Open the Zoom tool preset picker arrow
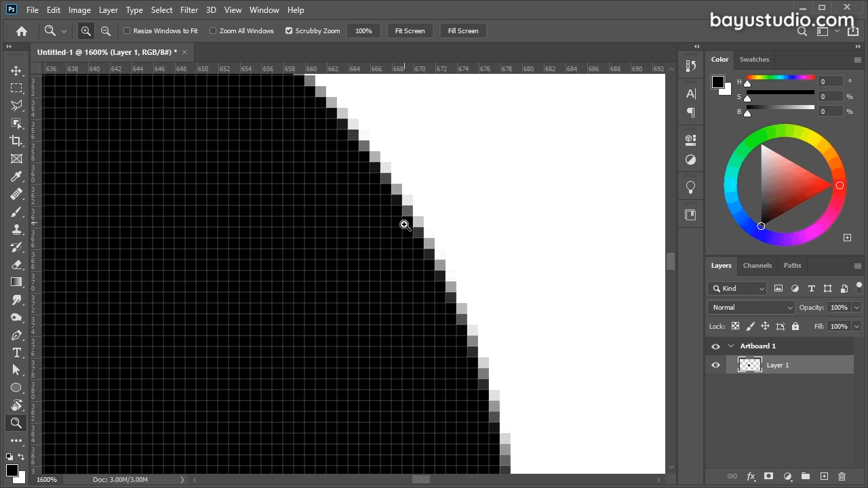Screen dimensions: 868x488 (64, 30)
